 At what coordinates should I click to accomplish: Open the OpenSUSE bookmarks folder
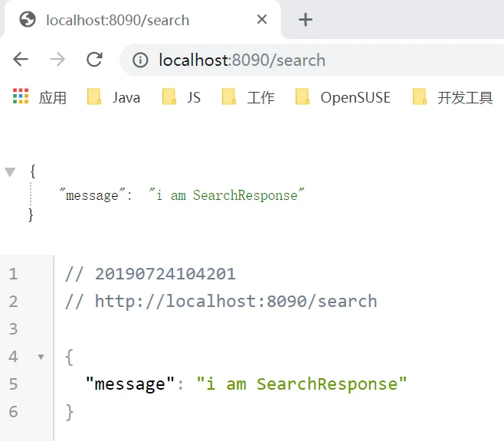pyautogui.click(x=344, y=97)
